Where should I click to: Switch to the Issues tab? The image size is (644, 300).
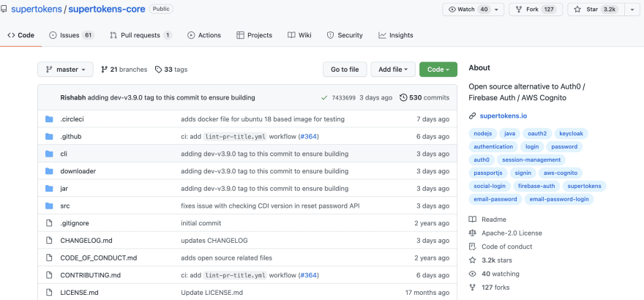tap(72, 35)
